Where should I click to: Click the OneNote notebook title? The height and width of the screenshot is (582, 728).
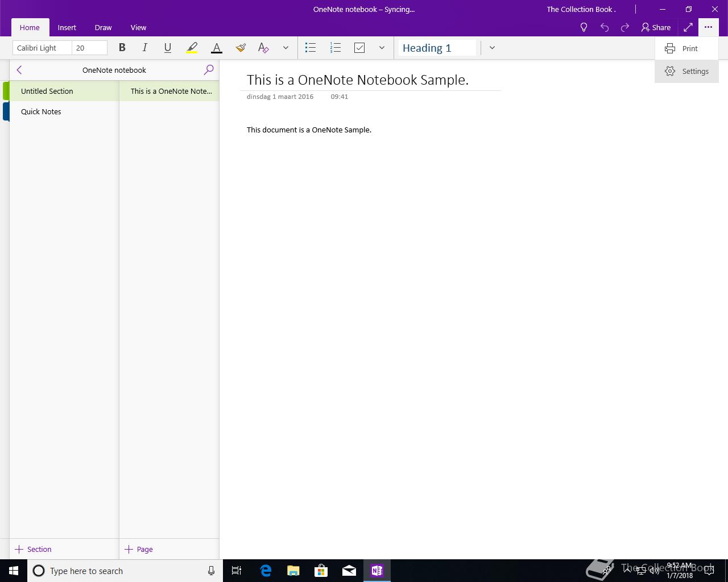(x=114, y=70)
